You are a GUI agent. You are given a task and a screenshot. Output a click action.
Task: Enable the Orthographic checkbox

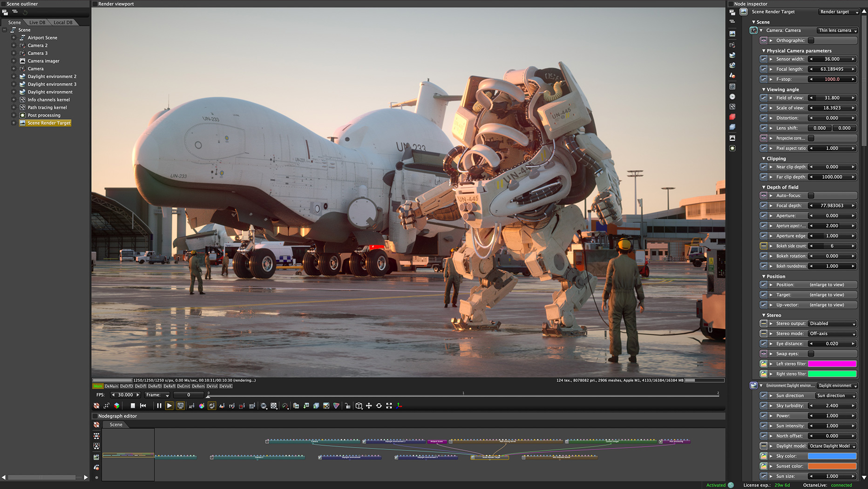[x=811, y=41]
